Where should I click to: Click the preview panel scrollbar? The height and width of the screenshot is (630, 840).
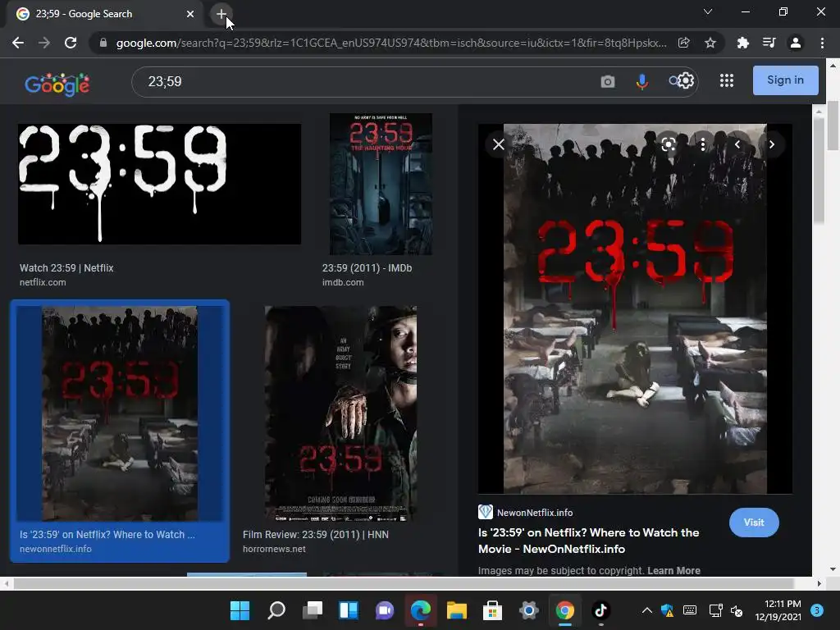(819, 171)
